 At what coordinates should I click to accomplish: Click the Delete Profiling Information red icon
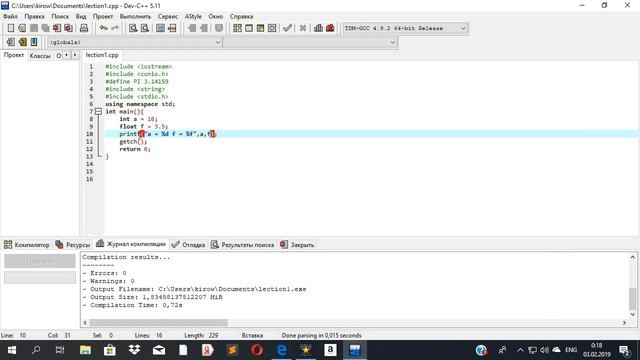330,28
